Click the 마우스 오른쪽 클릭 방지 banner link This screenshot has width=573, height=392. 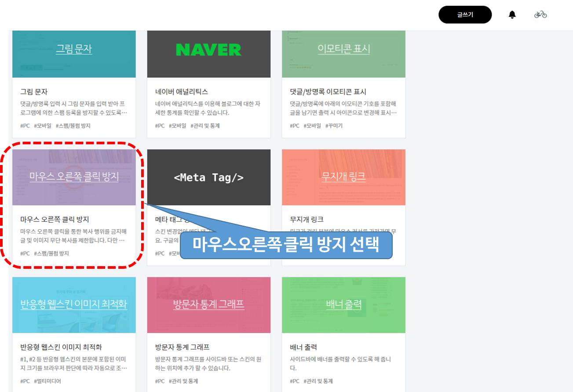point(74,176)
